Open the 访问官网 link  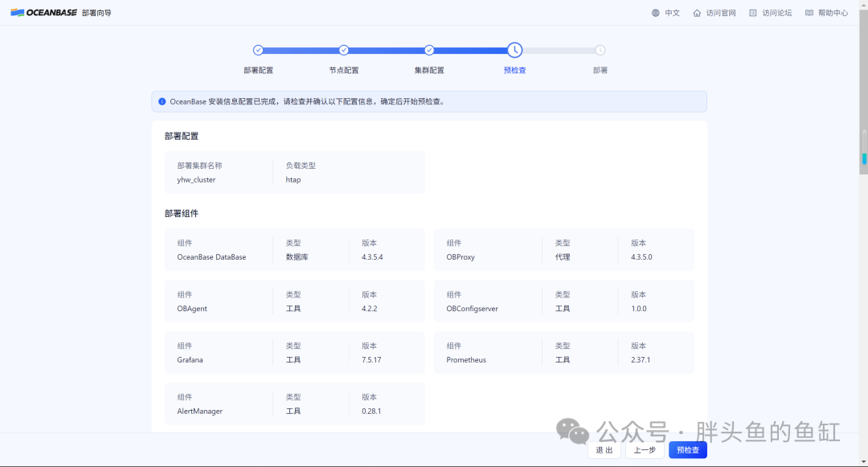tap(721, 13)
